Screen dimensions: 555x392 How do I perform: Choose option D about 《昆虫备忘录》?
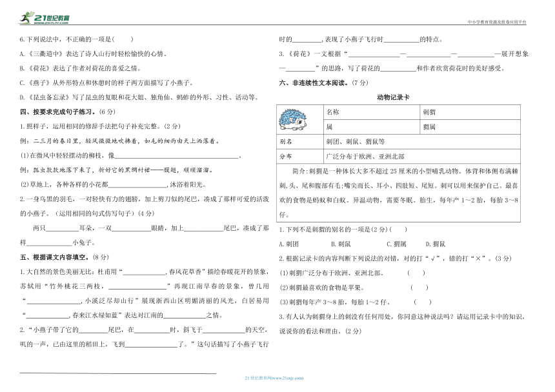(x=139, y=97)
